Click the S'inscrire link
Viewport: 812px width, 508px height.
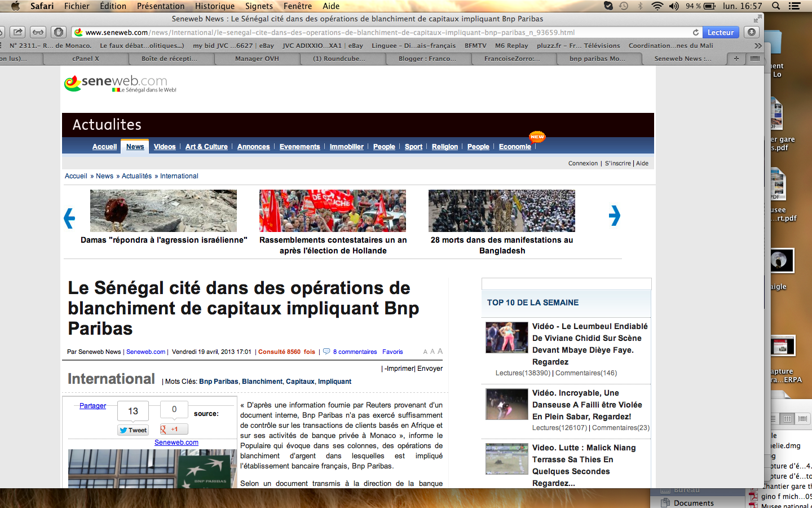coord(618,163)
